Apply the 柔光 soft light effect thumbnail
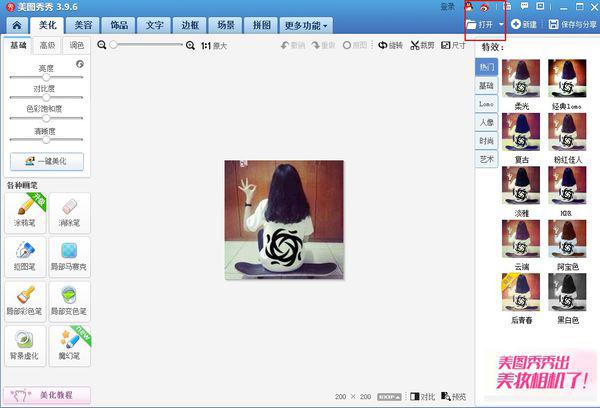The height and width of the screenshot is (408, 600). [x=521, y=78]
